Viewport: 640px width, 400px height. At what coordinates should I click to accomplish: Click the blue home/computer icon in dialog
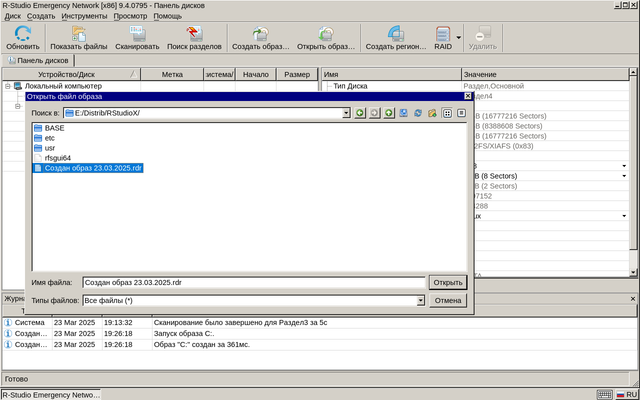coord(404,113)
